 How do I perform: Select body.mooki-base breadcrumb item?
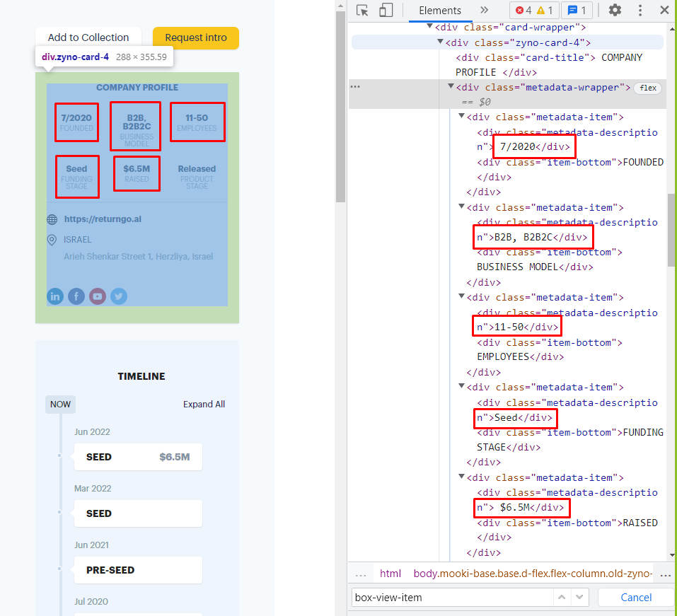(x=533, y=574)
